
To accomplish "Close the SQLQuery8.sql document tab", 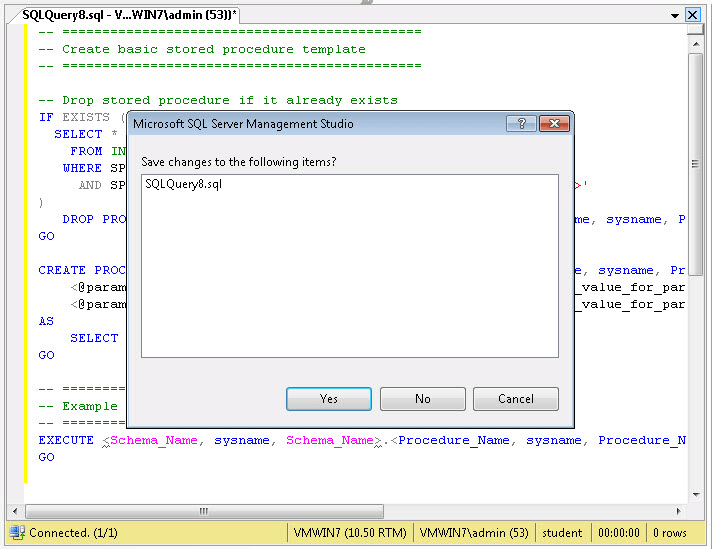I will [692, 15].
